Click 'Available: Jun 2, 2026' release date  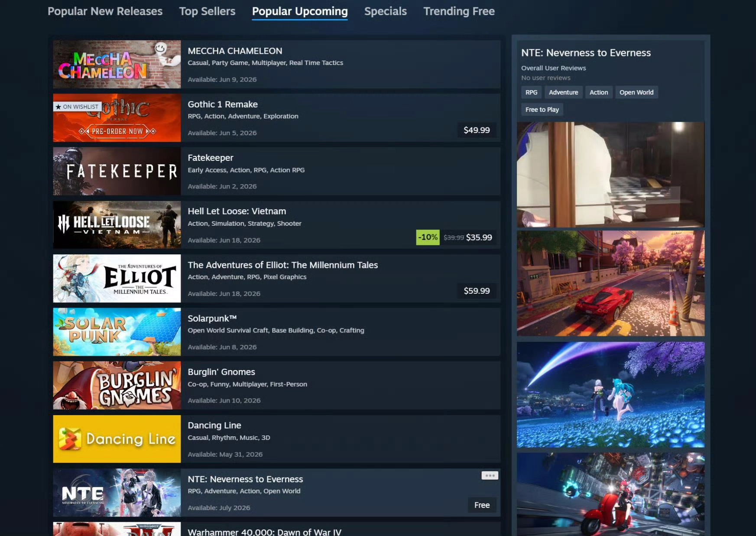coord(222,186)
